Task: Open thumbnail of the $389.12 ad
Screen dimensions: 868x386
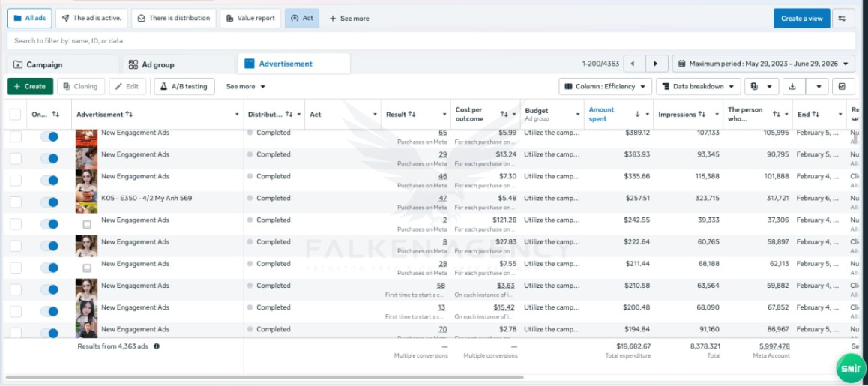Action: [86, 137]
